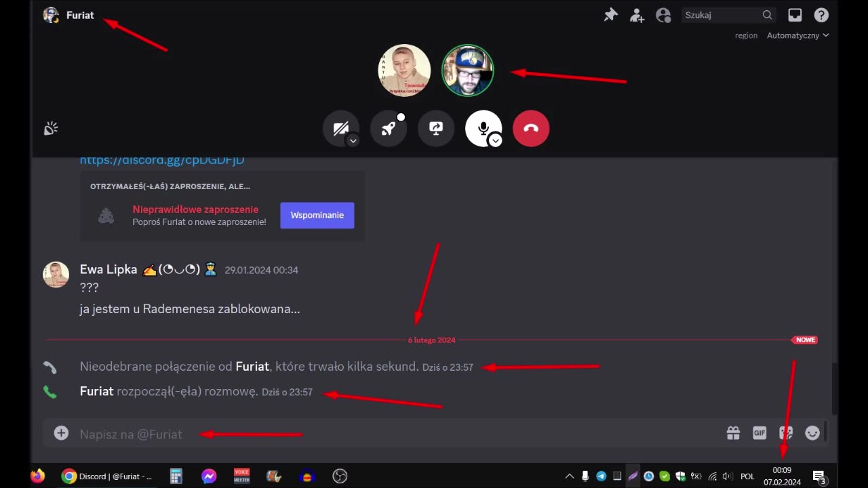Image resolution: width=868 pixels, height=488 pixels.
Task: Open the Discord help question mark icon
Action: [x=821, y=15]
